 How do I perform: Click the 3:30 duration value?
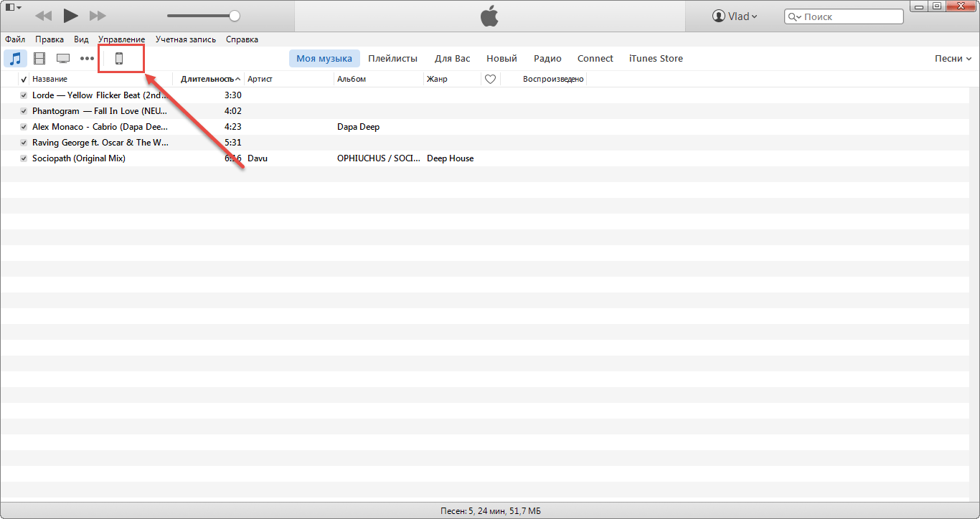point(232,95)
